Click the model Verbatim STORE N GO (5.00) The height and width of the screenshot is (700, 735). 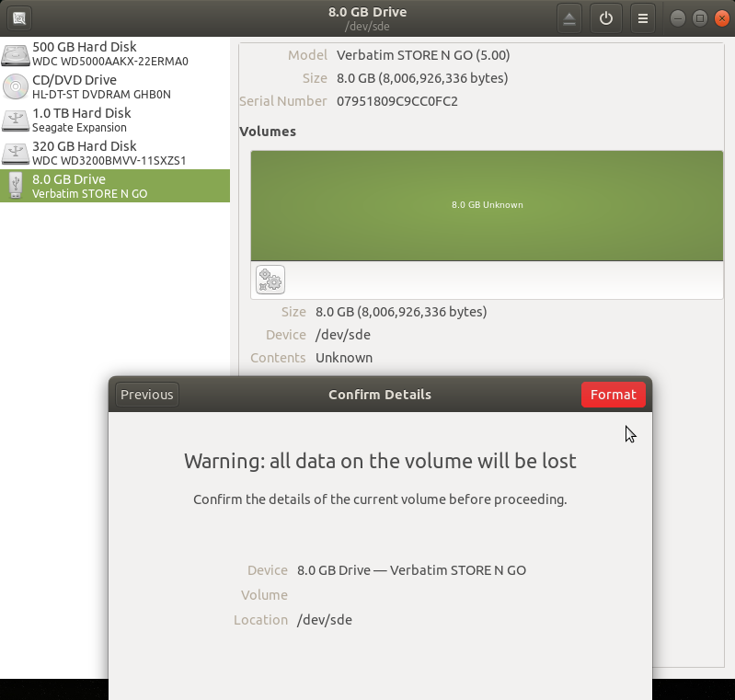[423, 55]
